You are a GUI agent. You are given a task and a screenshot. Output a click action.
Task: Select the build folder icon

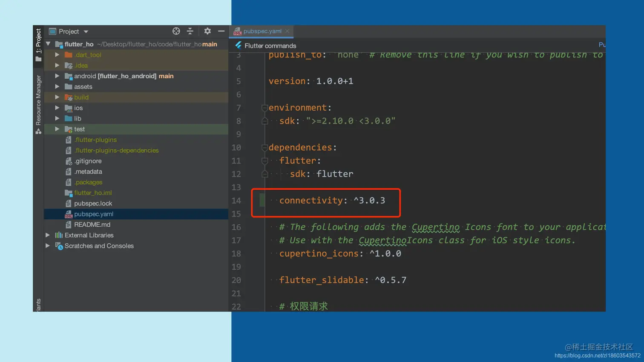coord(68,97)
